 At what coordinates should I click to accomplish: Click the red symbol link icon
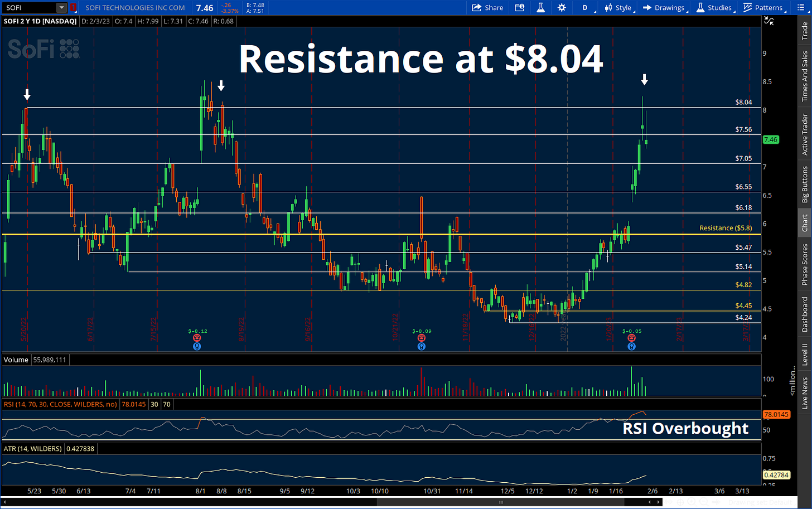(x=73, y=8)
